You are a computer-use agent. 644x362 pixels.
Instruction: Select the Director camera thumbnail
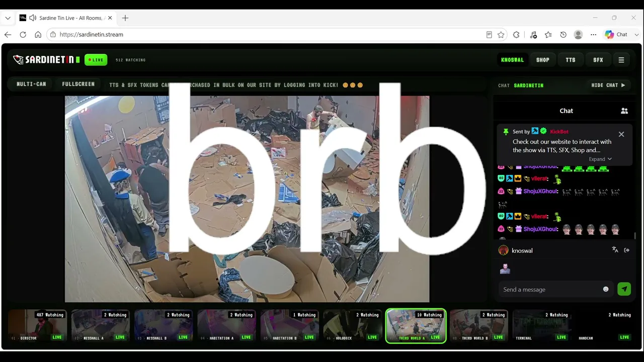tap(38, 326)
